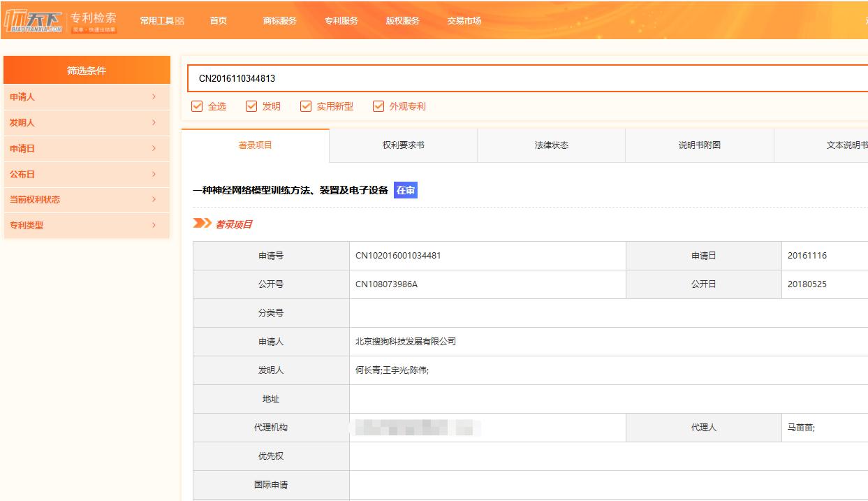The width and height of the screenshot is (868, 501).
Task: Click the orange 著录项目 arrow icon
Action: click(x=201, y=224)
